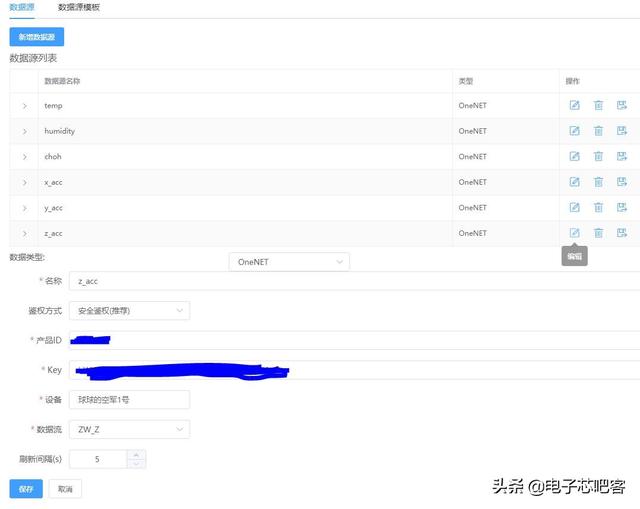
Task: Edit the x_acc data source
Action: (x=574, y=182)
